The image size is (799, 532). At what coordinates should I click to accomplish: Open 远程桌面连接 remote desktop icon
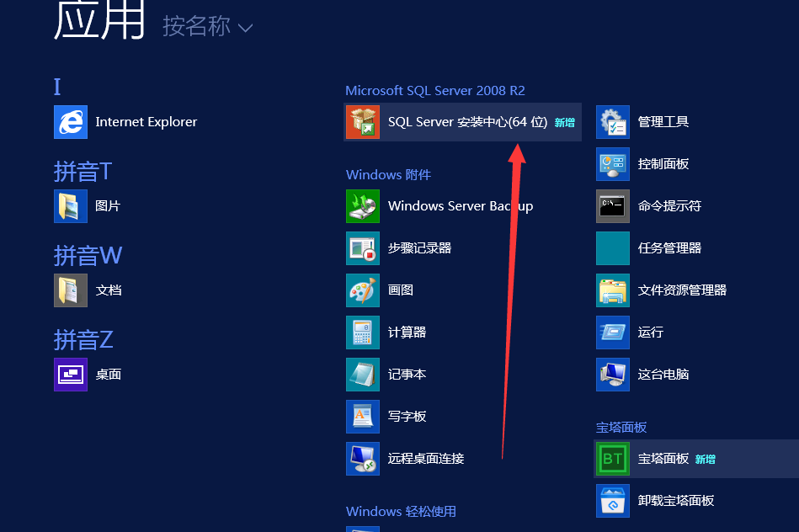tap(363, 459)
